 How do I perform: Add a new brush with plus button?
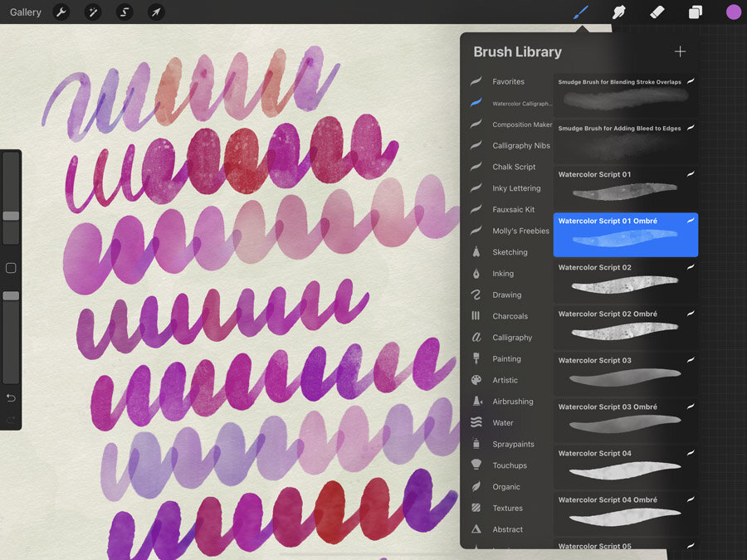pyautogui.click(x=680, y=51)
